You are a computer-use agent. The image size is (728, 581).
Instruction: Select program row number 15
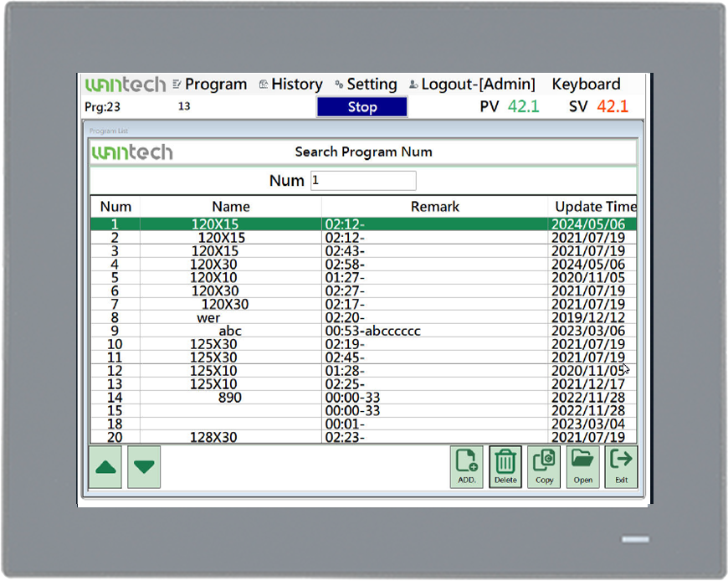click(x=363, y=410)
